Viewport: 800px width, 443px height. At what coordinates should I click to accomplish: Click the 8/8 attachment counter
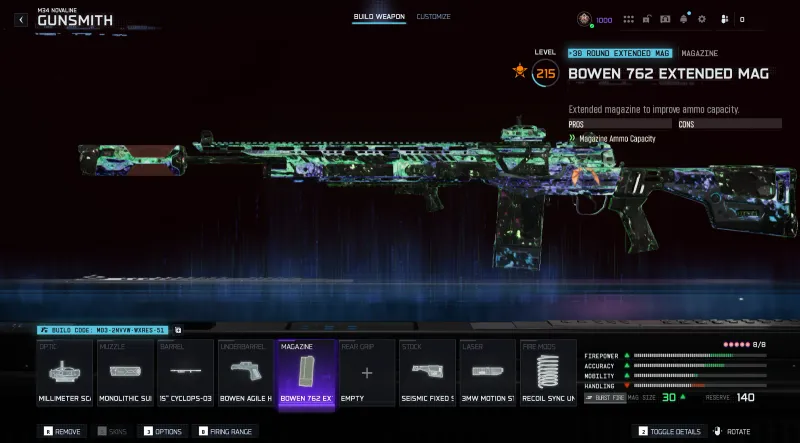759,344
